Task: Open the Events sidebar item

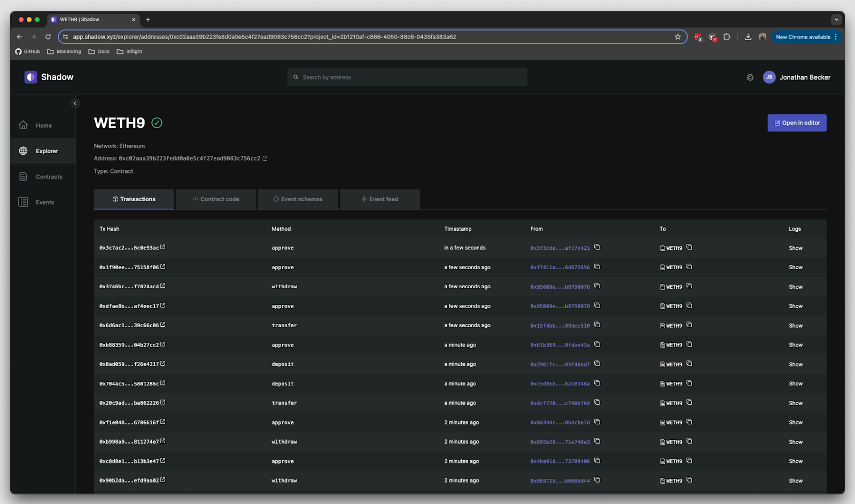Action: (x=43, y=202)
